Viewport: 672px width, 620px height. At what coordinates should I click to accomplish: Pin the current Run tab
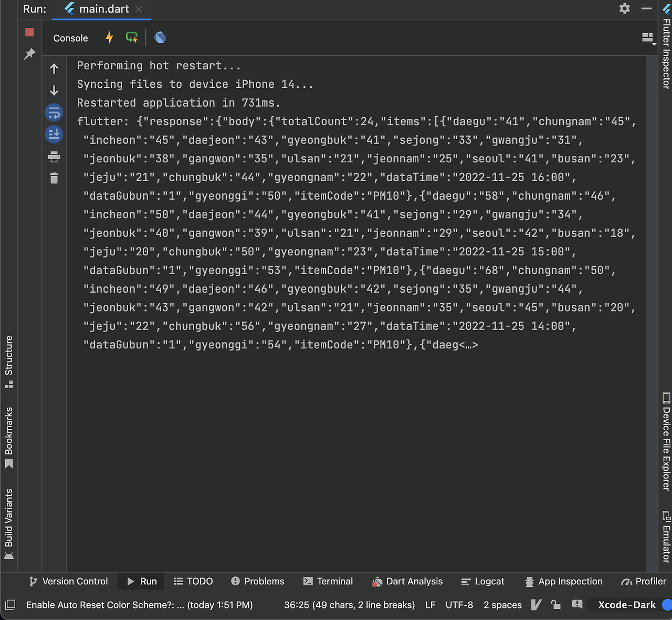[29, 54]
